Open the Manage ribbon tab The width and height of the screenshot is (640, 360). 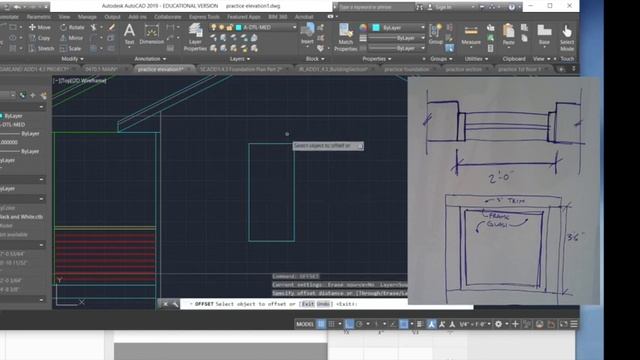point(87,17)
